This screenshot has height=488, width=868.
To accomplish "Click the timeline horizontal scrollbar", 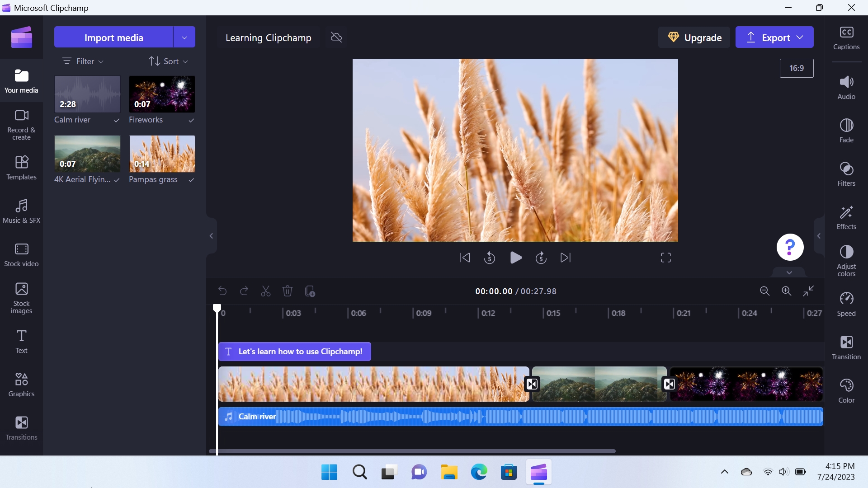I will [412, 451].
